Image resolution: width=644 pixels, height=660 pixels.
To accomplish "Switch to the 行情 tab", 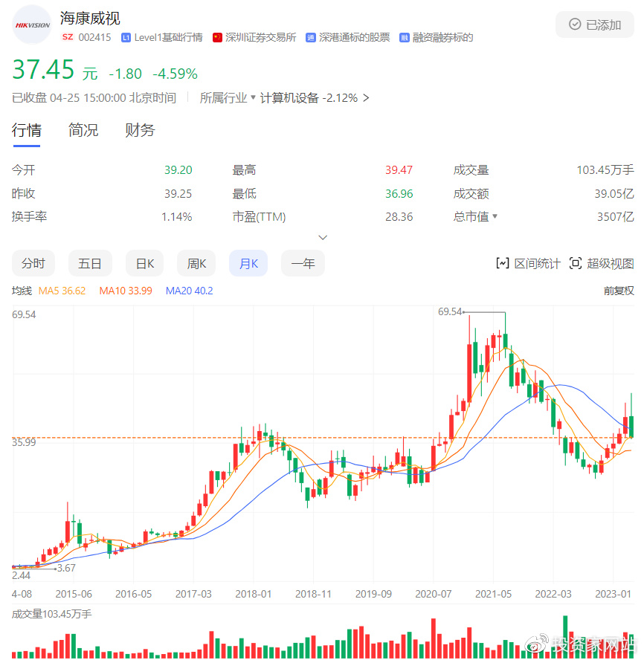I will point(27,130).
